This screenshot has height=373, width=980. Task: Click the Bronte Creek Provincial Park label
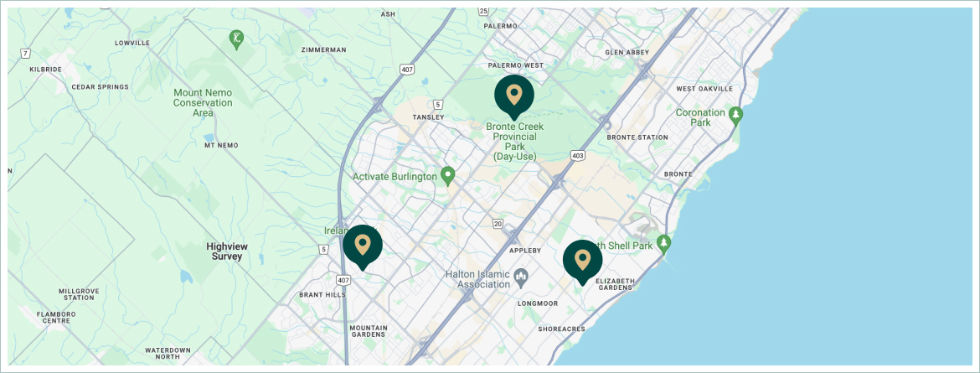coord(514,142)
